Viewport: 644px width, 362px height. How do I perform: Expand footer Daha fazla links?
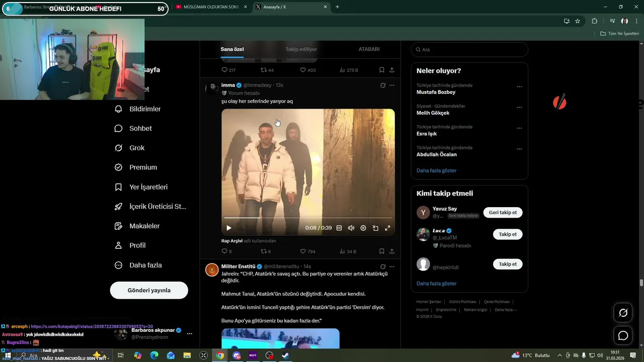(x=506, y=310)
